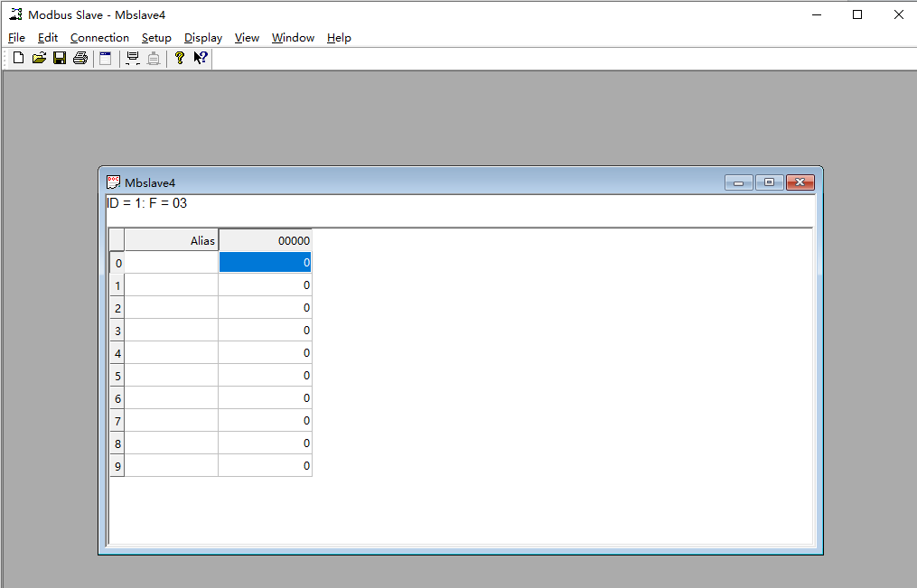The height and width of the screenshot is (588, 917).
Task: Click the Mbslave4 child window document icon
Action: [x=114, y=182]
